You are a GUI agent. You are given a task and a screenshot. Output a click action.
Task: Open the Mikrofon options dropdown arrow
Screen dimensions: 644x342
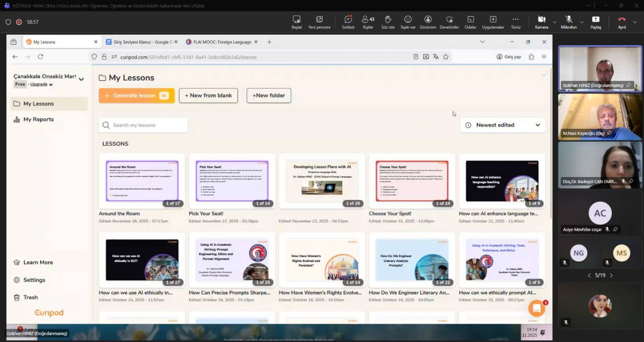(x=582, y=22)
